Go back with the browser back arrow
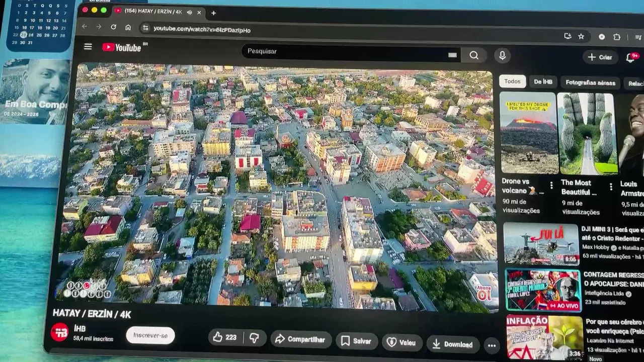The height and width of the screenshot is (362, 644). pyautogui.click(x=85, y=26)
